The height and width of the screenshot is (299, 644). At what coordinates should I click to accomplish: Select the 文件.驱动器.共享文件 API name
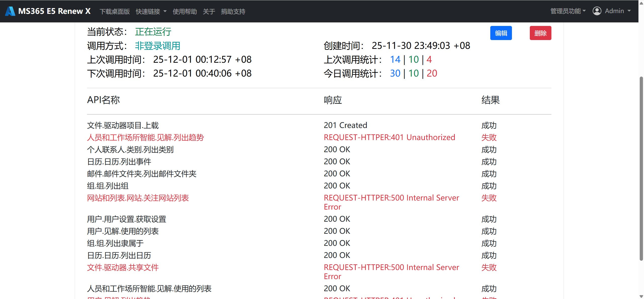coord(123,268)
